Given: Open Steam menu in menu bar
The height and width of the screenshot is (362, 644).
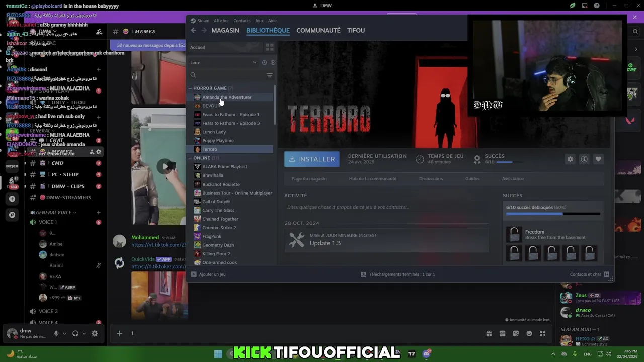Looking at the screenshot, I should (200, 21).
